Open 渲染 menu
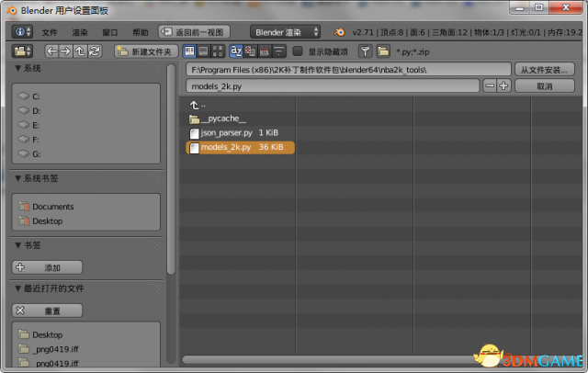The image size is (588, 373). point(80,32)
